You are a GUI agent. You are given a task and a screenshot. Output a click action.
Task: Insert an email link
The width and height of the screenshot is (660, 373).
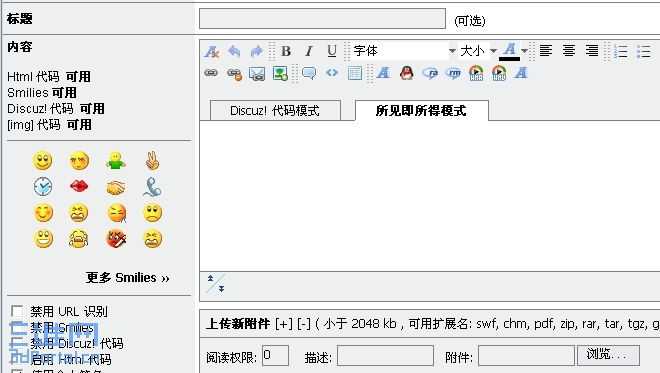click(257, 74)
